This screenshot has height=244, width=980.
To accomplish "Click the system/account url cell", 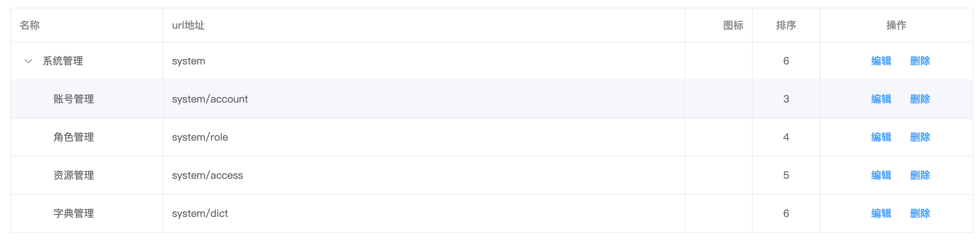I will [424, 99].
